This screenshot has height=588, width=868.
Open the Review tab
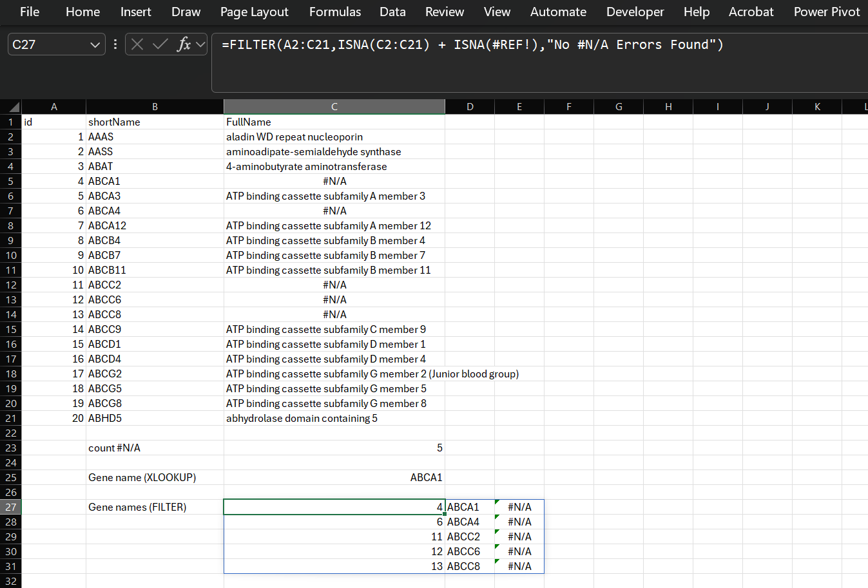point(444,12)
